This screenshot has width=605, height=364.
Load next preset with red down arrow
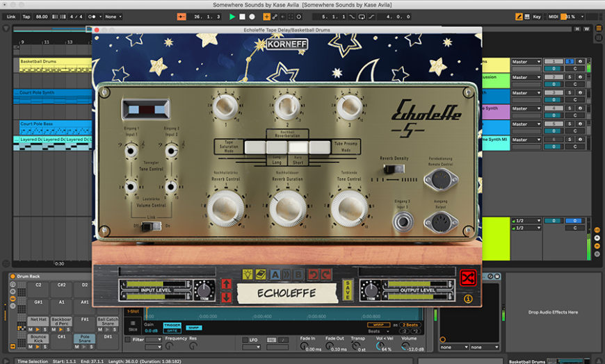point(226,297)
